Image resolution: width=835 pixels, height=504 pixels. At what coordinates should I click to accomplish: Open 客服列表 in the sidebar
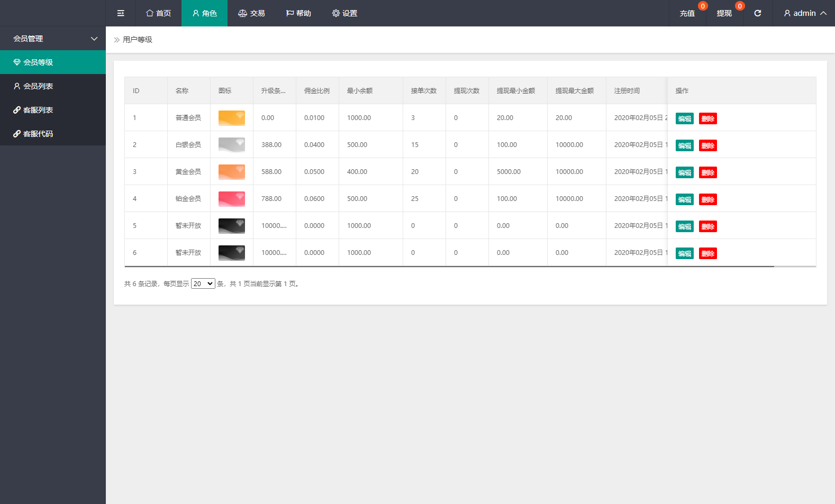53,110
